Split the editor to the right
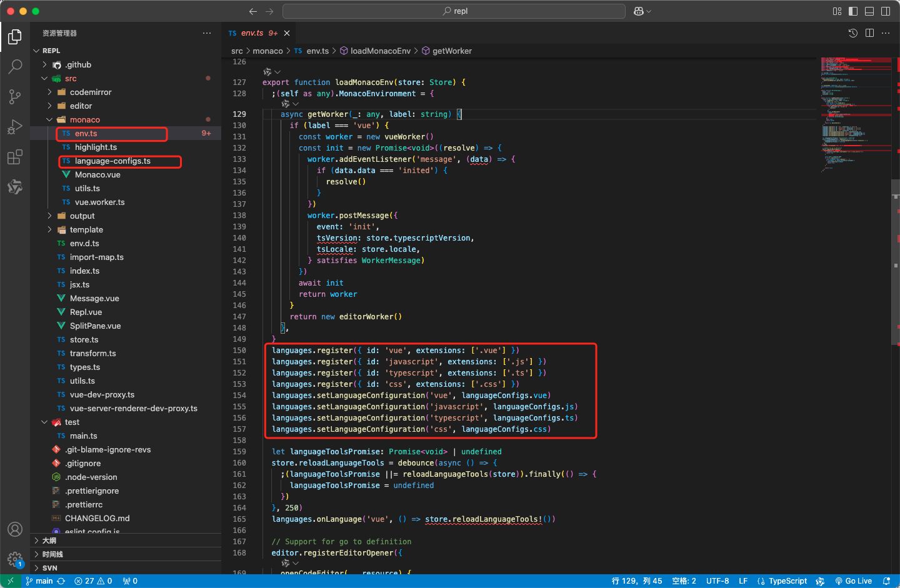 click(x=869, y=33)
